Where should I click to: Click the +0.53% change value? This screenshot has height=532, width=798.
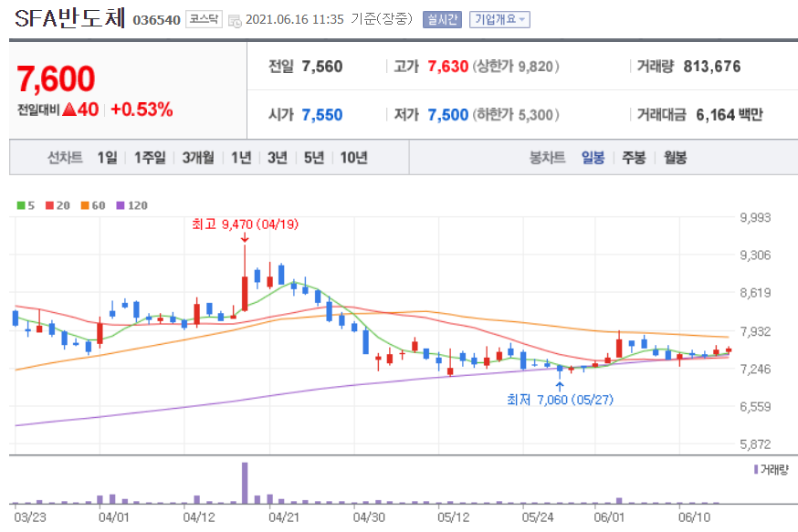point(142,110)
